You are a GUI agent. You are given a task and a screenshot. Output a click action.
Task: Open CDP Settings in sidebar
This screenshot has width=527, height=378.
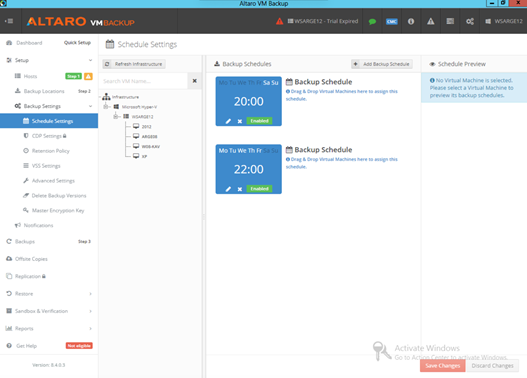pos(45,136)
